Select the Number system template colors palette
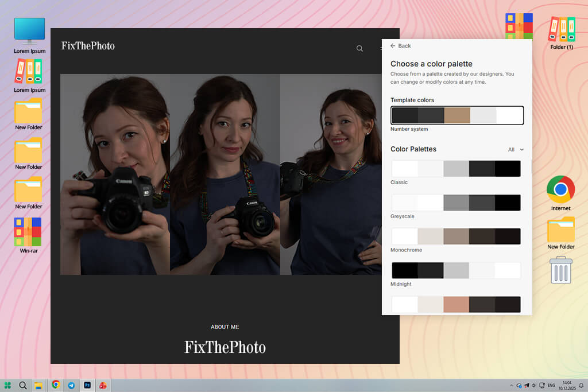588x392 pixels. pyautogui.click(x=457, y=115)
